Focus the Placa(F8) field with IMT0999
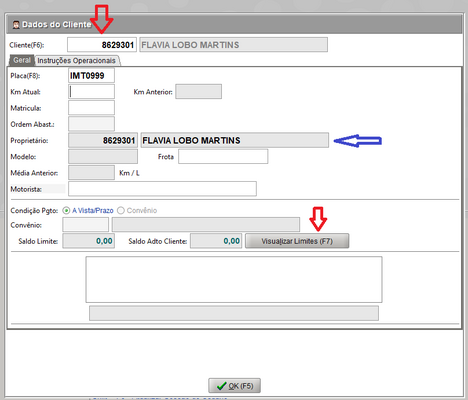The height and width of the screenshot is (400, 468). pos(91,76)
